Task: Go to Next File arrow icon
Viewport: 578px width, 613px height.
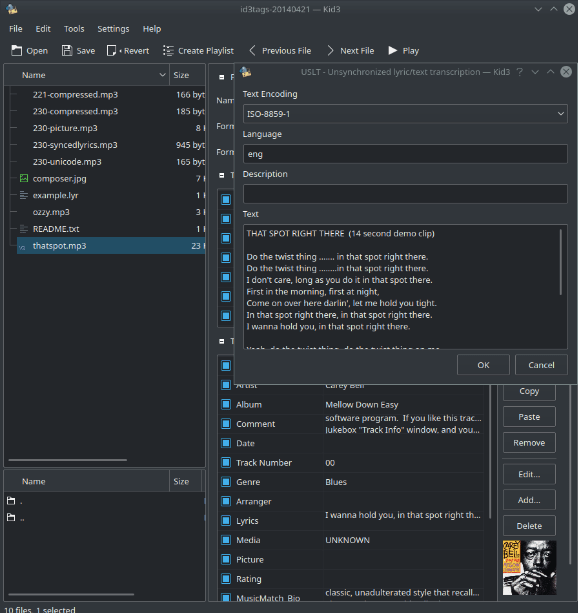Action: (x=330, y=50)
